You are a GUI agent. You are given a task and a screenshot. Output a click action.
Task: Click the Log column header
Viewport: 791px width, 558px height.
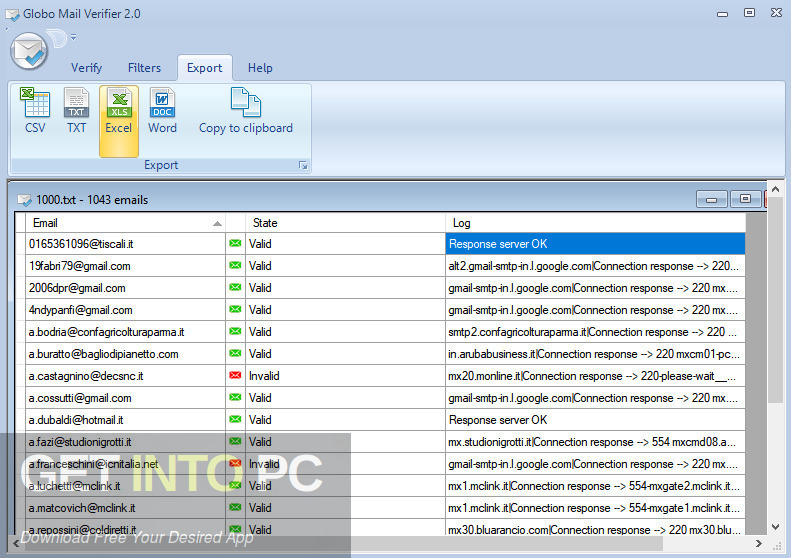pyautogui.click(x=595, y=223)
